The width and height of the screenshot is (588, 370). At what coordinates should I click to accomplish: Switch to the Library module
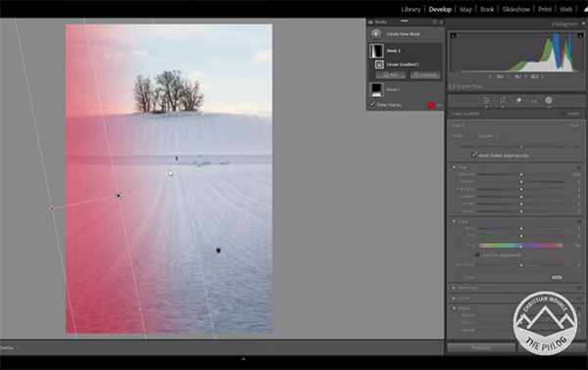411,10
